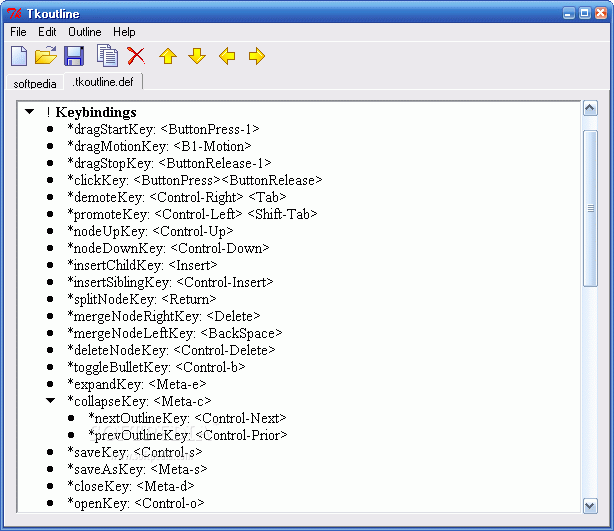Select *dragStopKey entry
The height and width of the screenshot is (531, 614).
tap(170, 163)
